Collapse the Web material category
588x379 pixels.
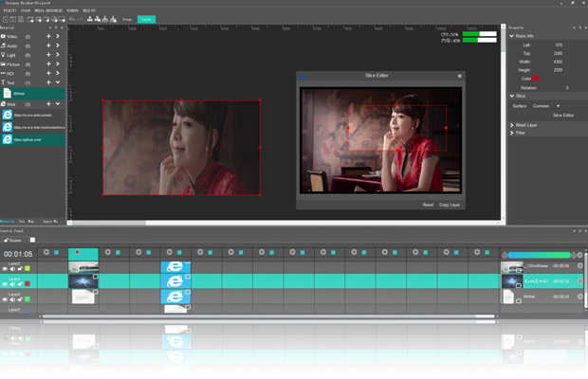point(58,103)
